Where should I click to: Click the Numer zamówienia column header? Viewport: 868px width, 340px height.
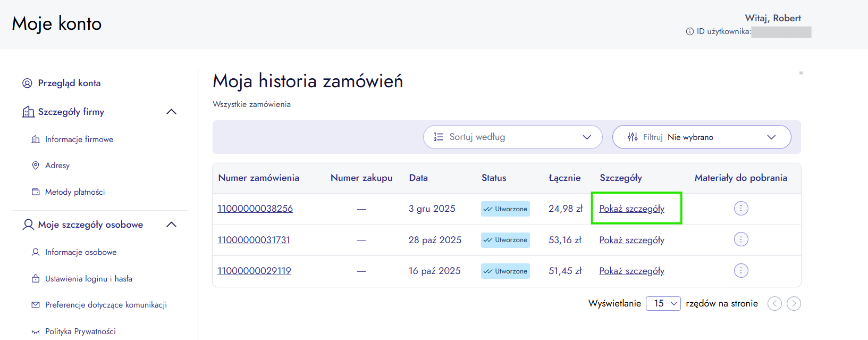[x=259, y=178]
